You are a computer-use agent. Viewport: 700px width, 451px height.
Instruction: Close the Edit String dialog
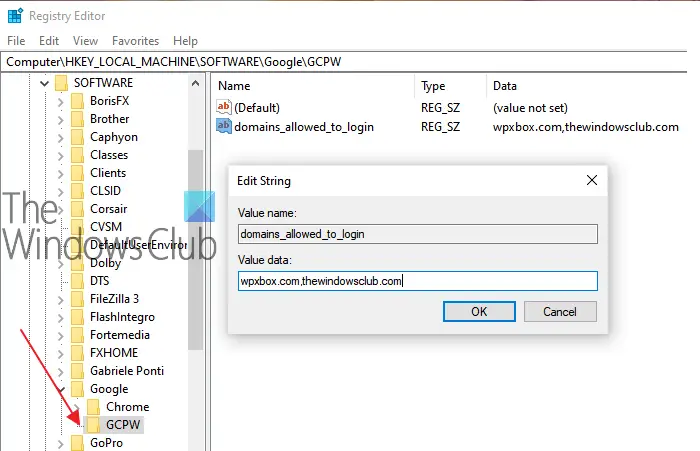[592, 180]
